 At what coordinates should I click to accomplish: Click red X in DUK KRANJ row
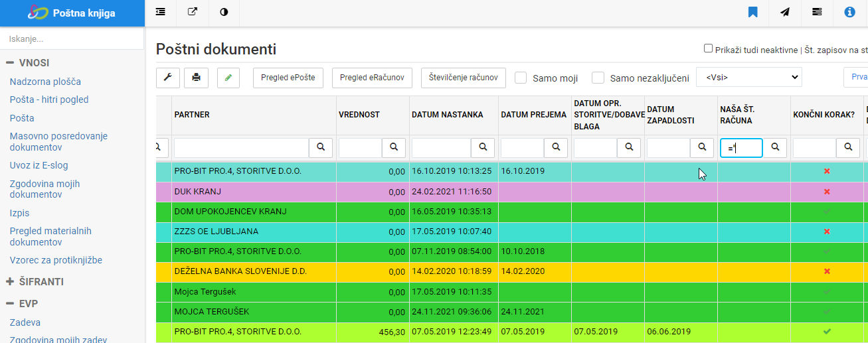tap(827, 192)
